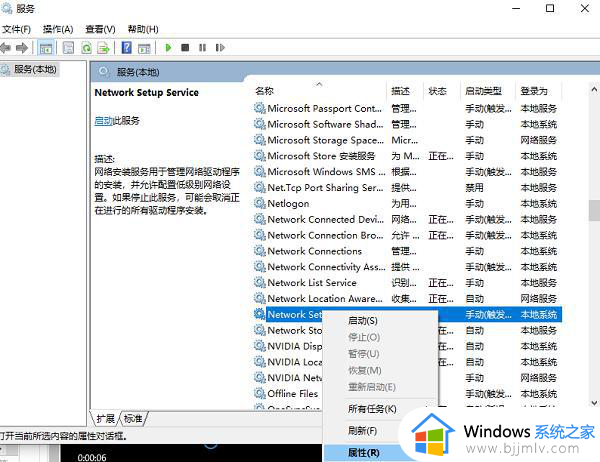The image size is (600, 462).
Task: Select the Microsoft Windows SMS service
Action: click(408, 172)
